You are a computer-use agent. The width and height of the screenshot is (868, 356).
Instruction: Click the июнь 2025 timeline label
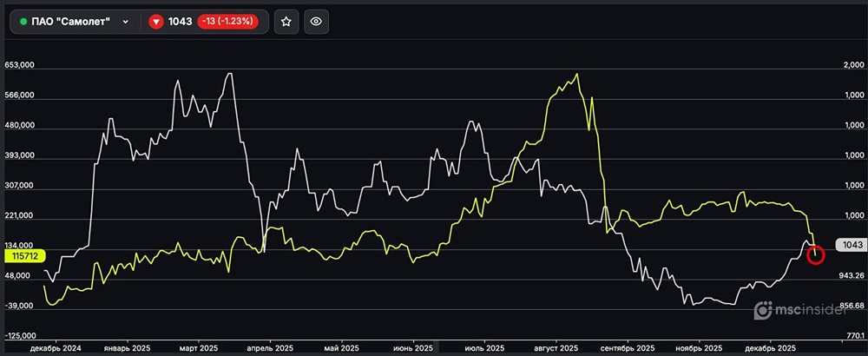click(x=412, y=347)
